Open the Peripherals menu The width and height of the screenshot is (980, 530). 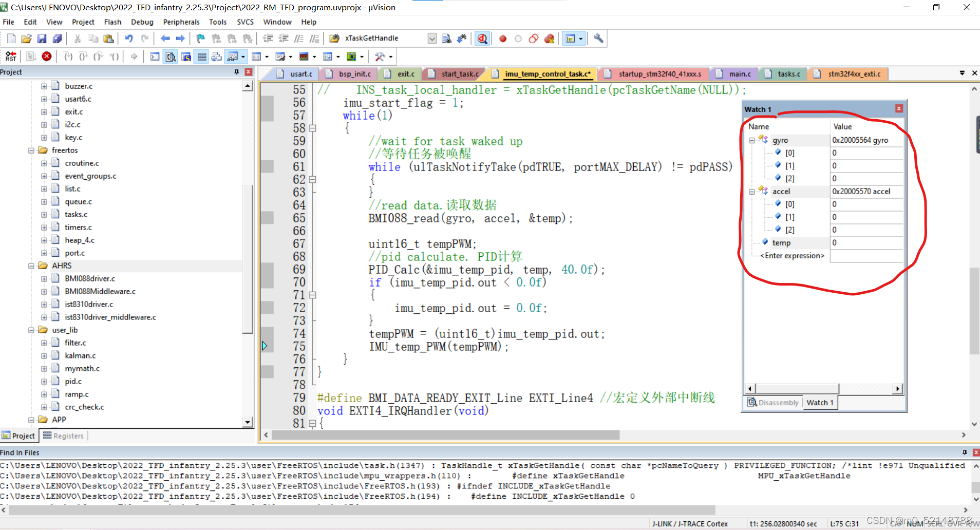coord(181,22)
